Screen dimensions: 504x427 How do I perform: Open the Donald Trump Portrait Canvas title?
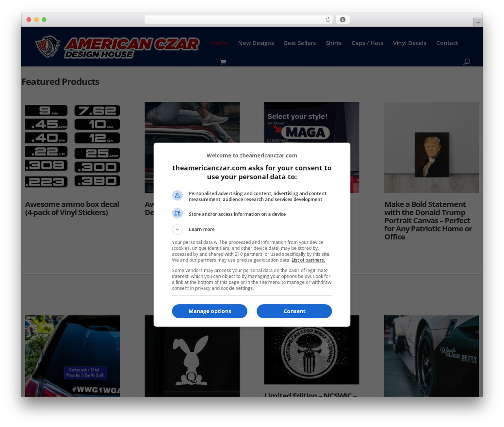[x=428, y=221]
